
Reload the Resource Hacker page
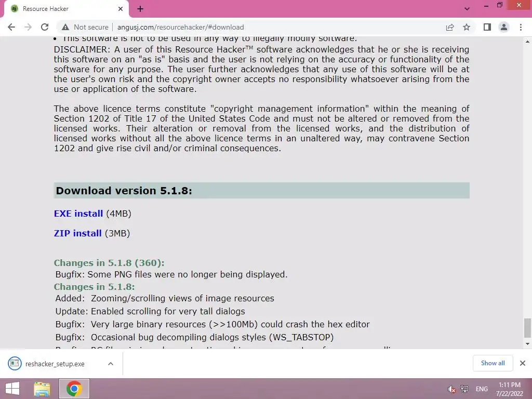coord(45,27)
